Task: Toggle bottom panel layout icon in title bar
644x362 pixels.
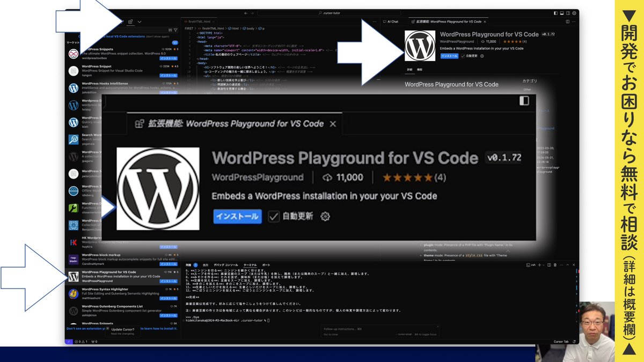Action: coord(562,13)
